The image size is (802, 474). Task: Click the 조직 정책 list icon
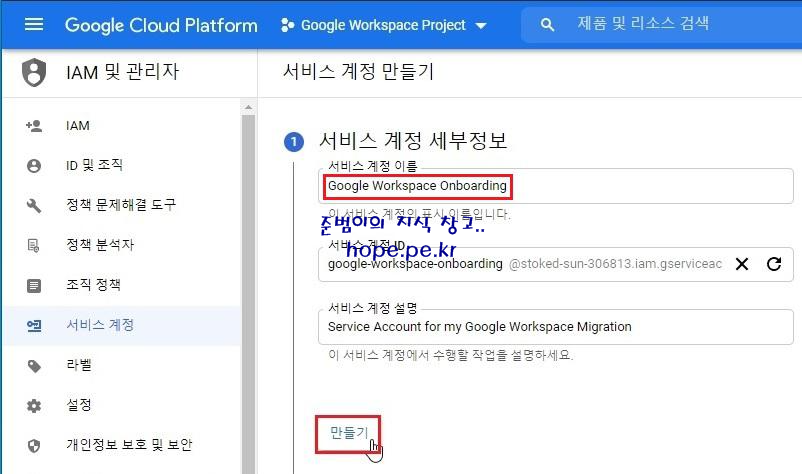[34, 285]
